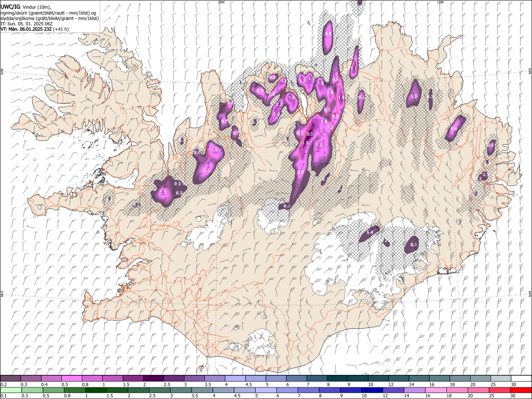Screen dimensions: 532x399
Task: Select the '10' label in the upper legend
Action: (370, 384)
